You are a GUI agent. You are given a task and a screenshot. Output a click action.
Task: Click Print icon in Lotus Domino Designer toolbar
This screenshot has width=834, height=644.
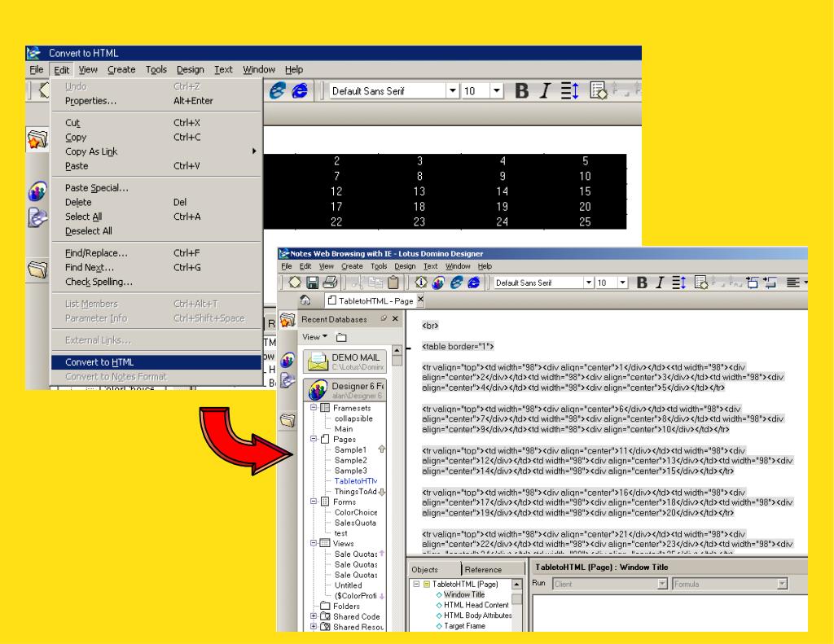pos(330,283)
